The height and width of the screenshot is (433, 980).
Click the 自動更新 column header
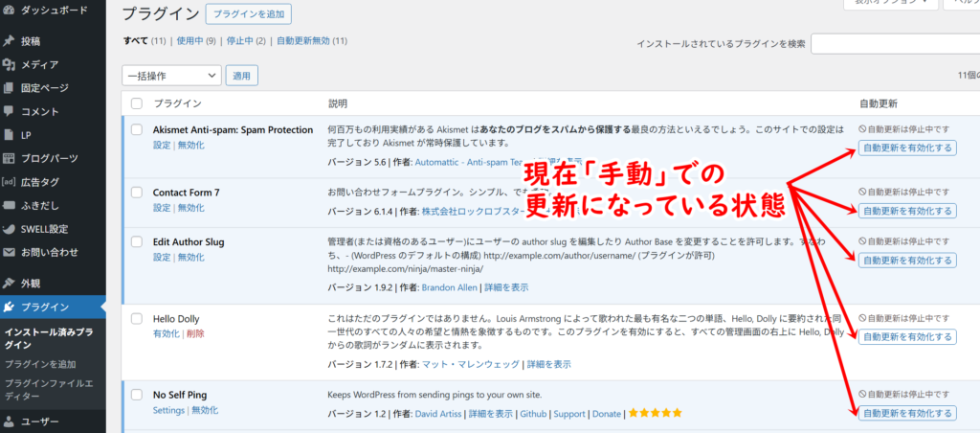click(x=879, y=103)
